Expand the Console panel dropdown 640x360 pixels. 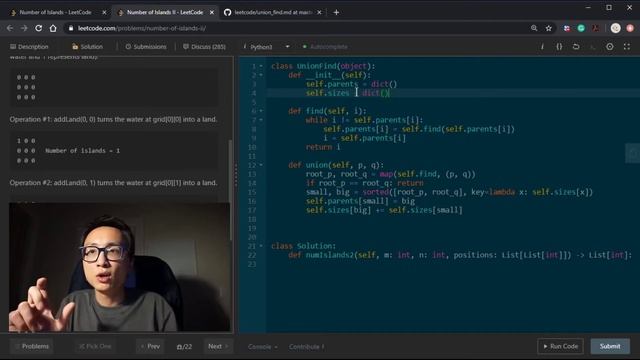coord(262,347)
